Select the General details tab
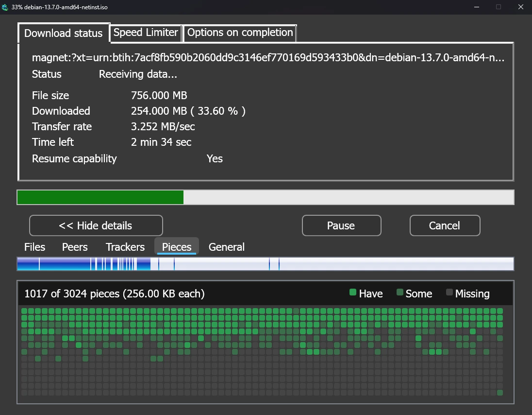This screenshot has height=415, width=532. (x=226, y=247)
